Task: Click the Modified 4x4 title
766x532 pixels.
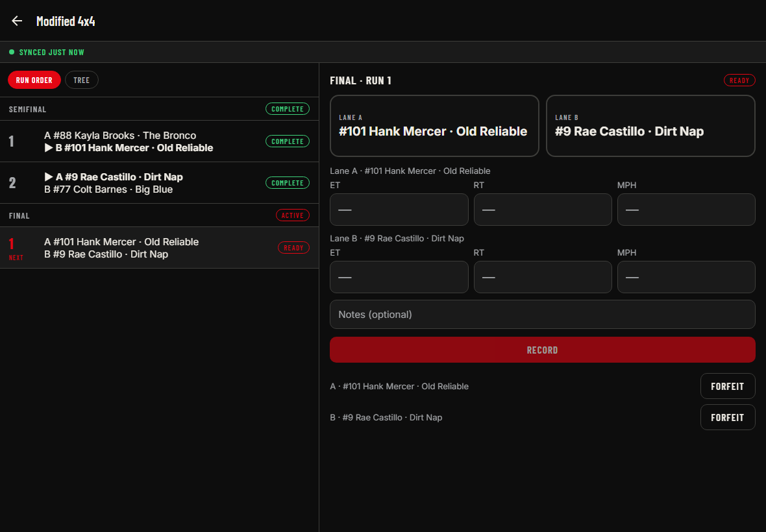Action: click(66, 21)
